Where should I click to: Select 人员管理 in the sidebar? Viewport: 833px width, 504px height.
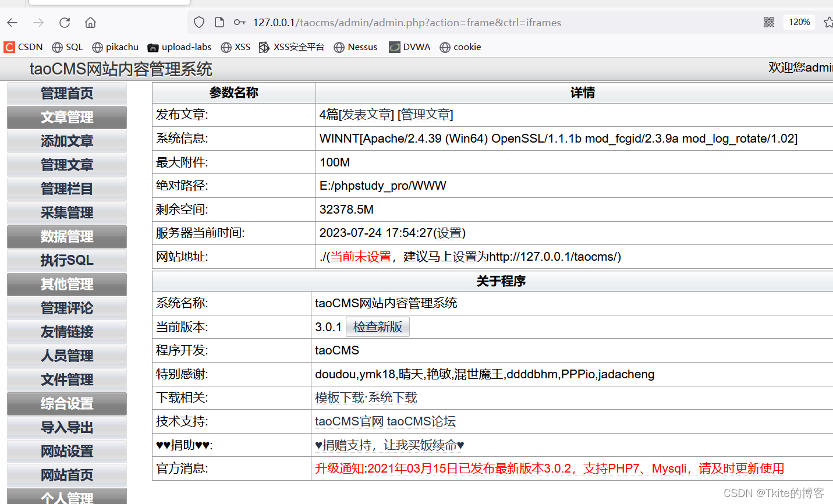point(66,356)
